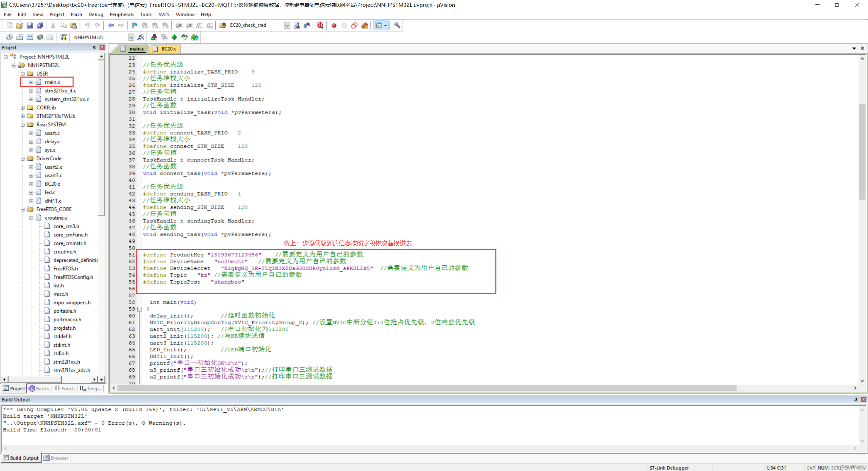The image size is (868, 471).
Task: Toggle the pin on the Project panel
Action: coord(94,47)
